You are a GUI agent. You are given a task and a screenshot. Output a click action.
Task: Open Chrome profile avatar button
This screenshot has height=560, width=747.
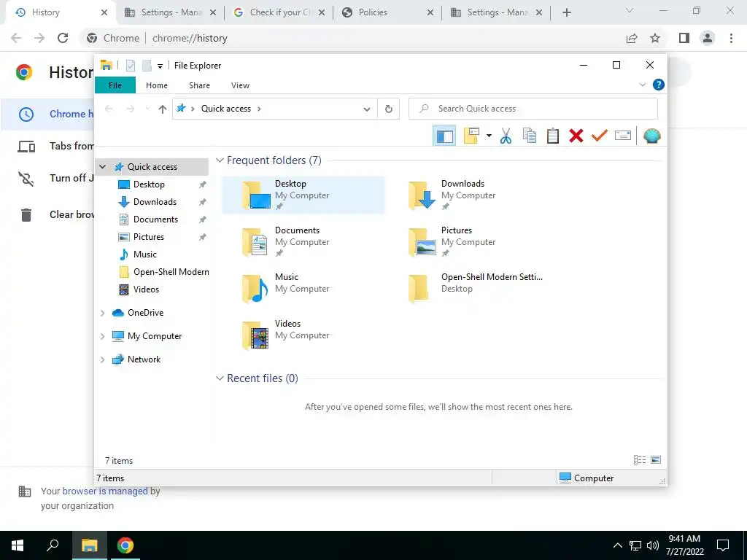point(708,38)
